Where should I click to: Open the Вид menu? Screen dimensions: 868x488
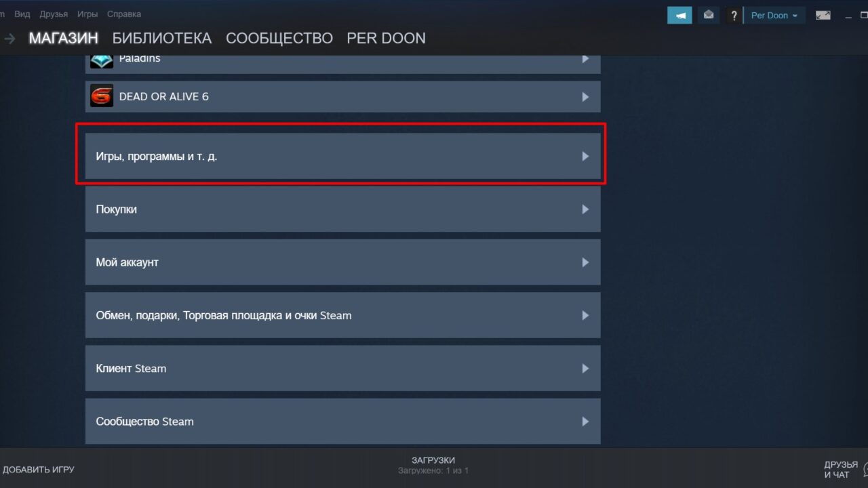(x=22, y=14)
